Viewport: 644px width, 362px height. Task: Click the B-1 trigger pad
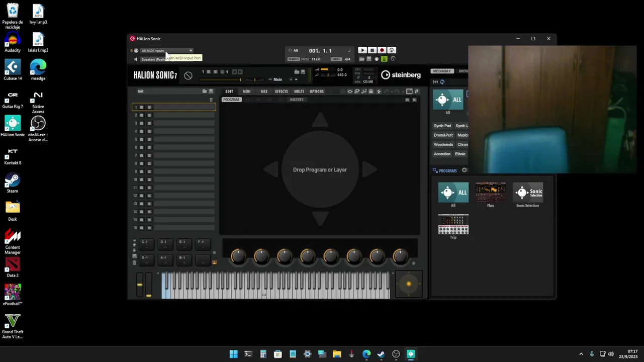(185, 260)
